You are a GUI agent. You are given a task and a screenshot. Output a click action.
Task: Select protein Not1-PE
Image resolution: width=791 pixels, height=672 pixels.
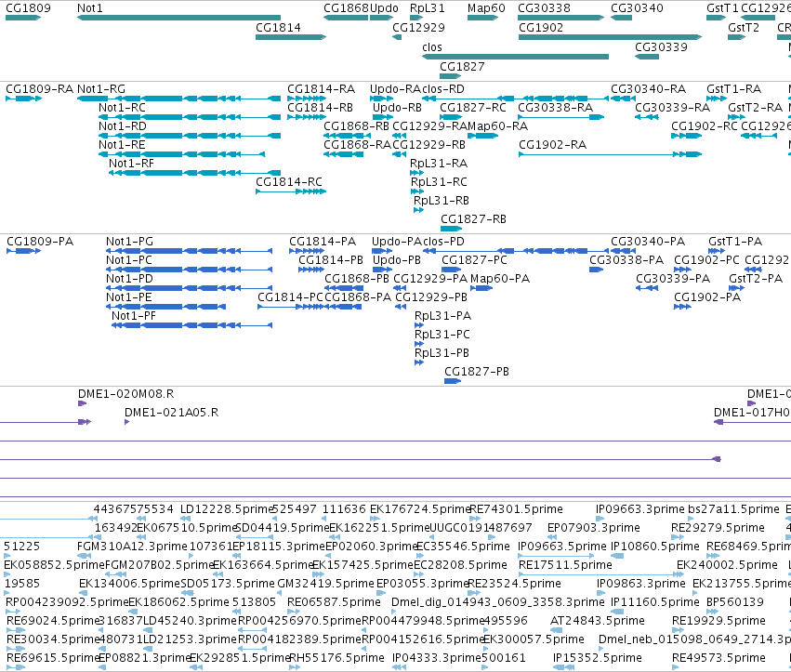pyautogui.click(x=166, y=307)
